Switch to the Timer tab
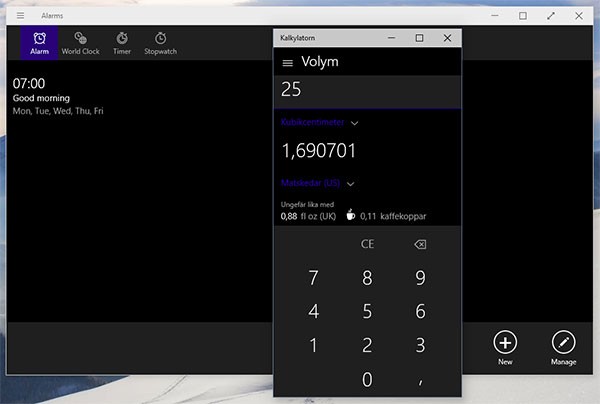Image resolution: width=600 pixels, height=404 pixels. tap(122, 43)
